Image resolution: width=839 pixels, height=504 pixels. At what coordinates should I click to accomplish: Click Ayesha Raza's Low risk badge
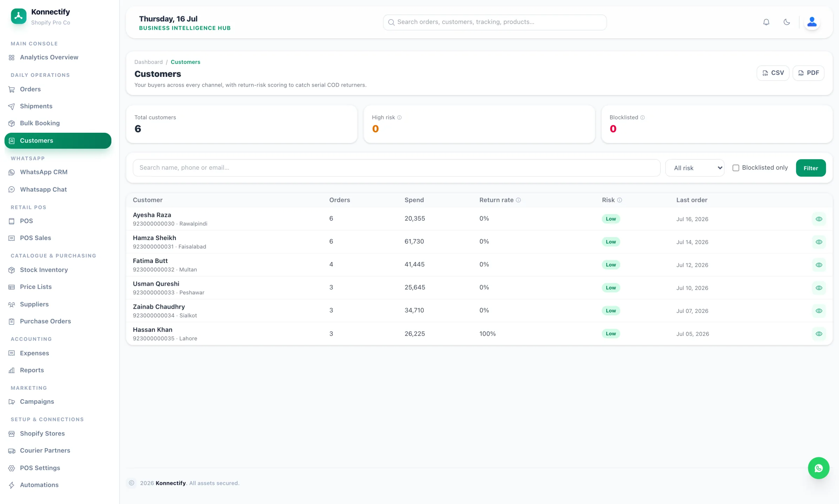pyautogui.click(x=611, y=219)
